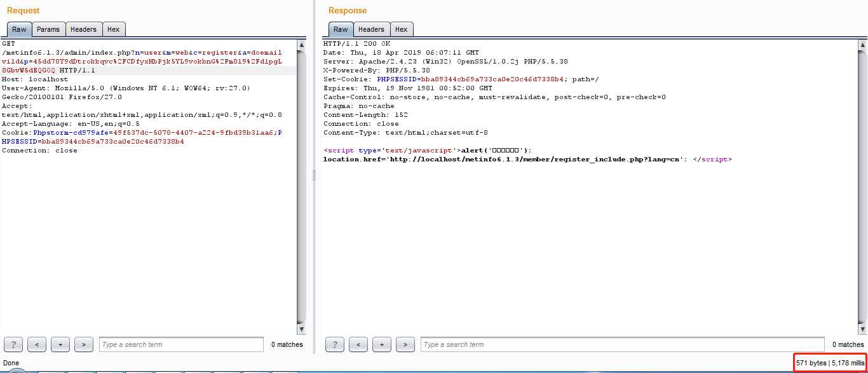Click the location.href script line in response
Viewport: 868px width, 373px height.
click(527, 159)
